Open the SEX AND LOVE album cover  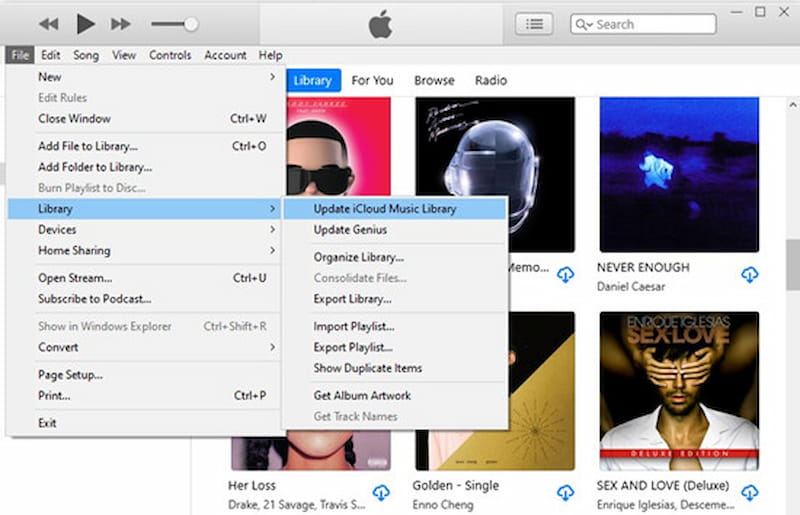coord(679,391)
